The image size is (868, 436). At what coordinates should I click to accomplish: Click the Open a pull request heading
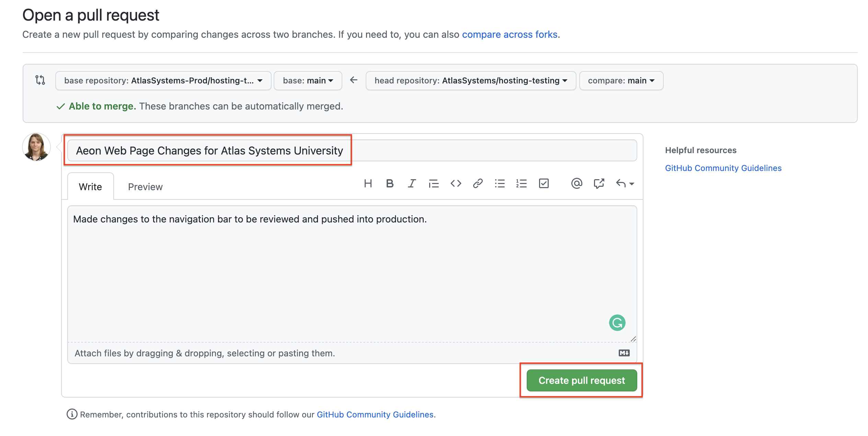[x=91, y=15]
